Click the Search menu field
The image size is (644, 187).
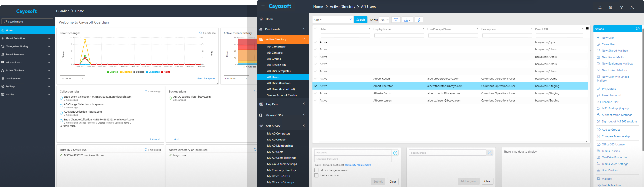tap(27, 21)
